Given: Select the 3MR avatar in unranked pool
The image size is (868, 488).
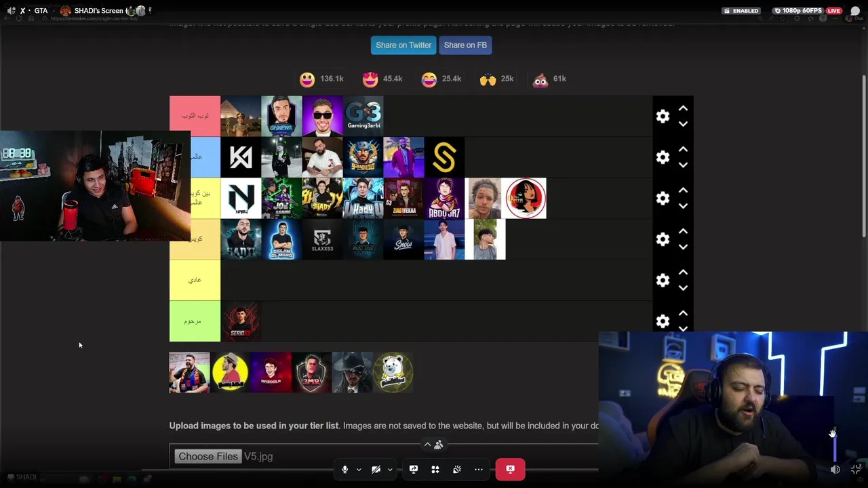Looking at the screenshot, I should (311, 373).
